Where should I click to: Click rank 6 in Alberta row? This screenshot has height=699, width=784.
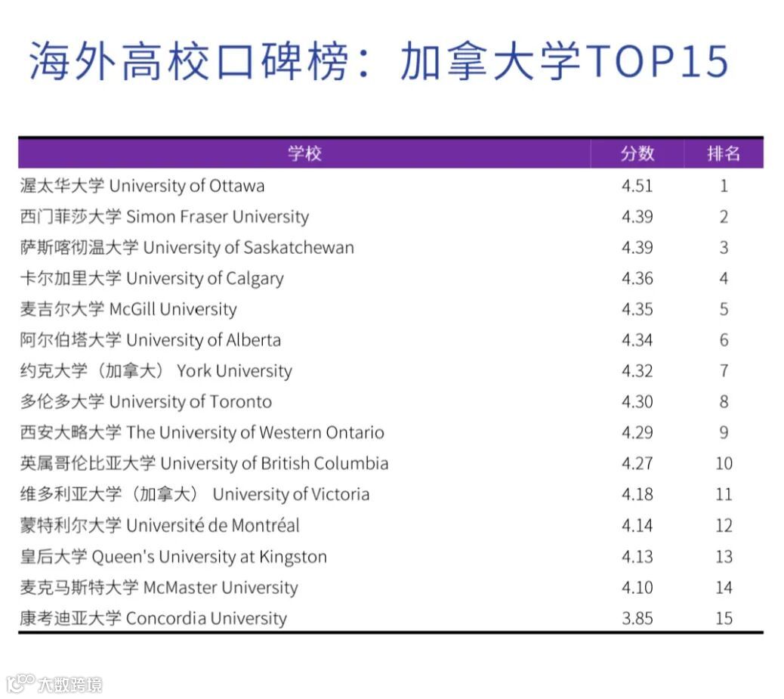(x=724, y=340)
